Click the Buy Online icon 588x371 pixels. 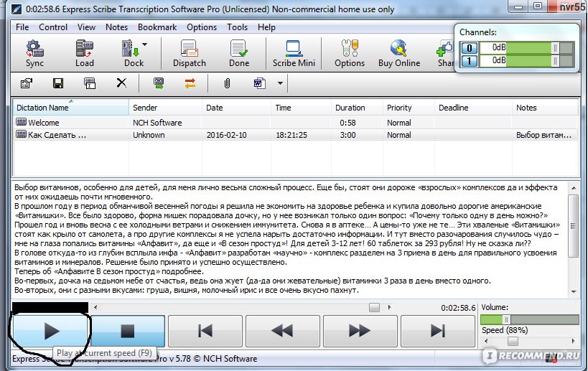tap(399, 53)
